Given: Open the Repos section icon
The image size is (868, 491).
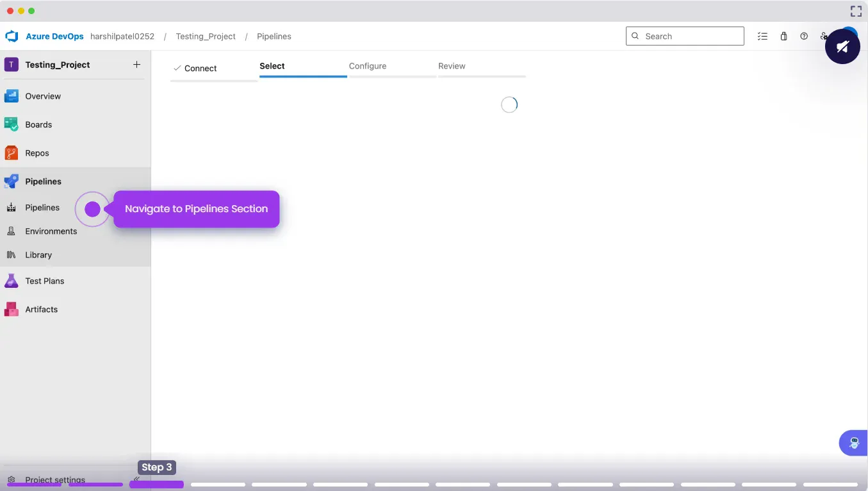Looking at the screenshot, I should (12, 153).
